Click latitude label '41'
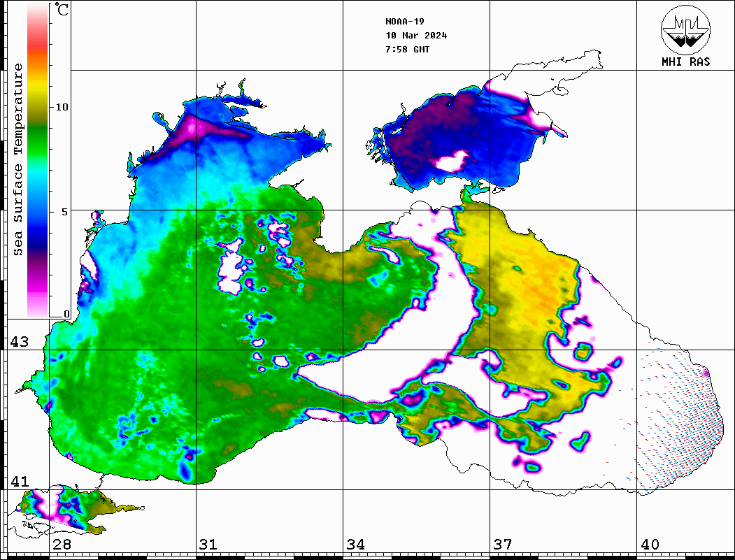 pyautogui.click(x=20, y=481)
